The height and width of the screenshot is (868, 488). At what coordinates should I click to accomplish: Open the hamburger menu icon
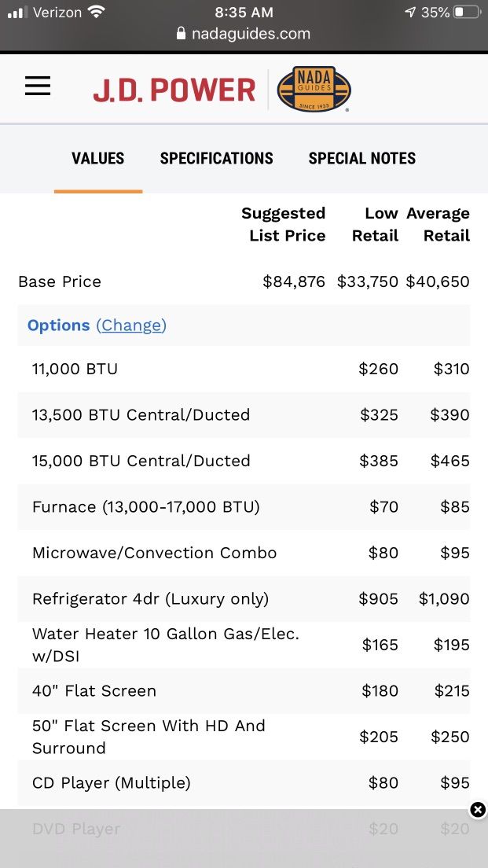click(x=38, y=86)
